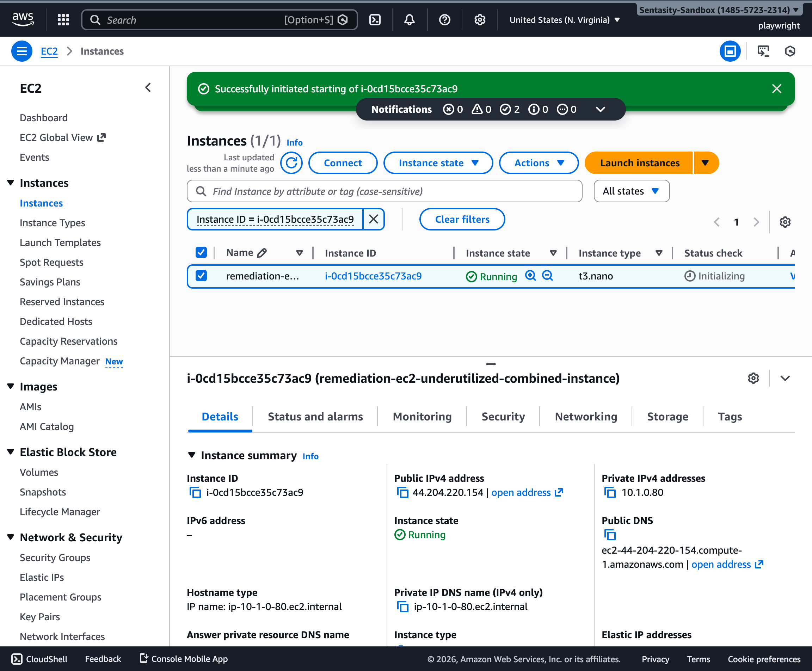
Task: Toggle the select-all checkbox in the table header
Action: click(x=201, y=252)
